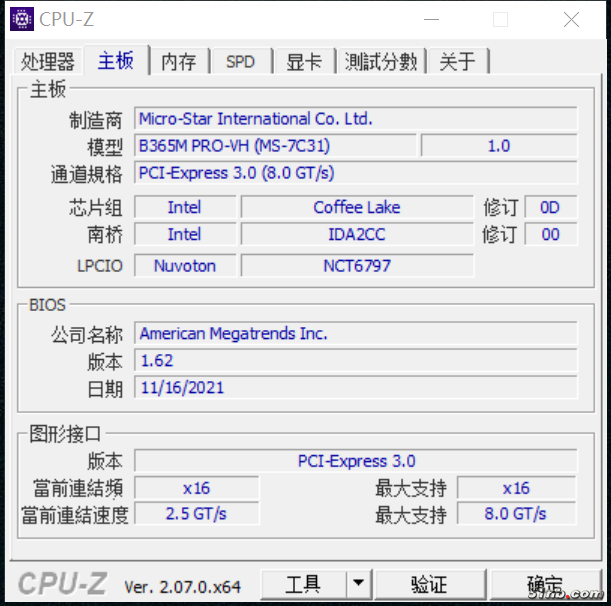Click the 公司名称 label
The image size is (611, 606).
pyautogui.click(x=87, y=334)
